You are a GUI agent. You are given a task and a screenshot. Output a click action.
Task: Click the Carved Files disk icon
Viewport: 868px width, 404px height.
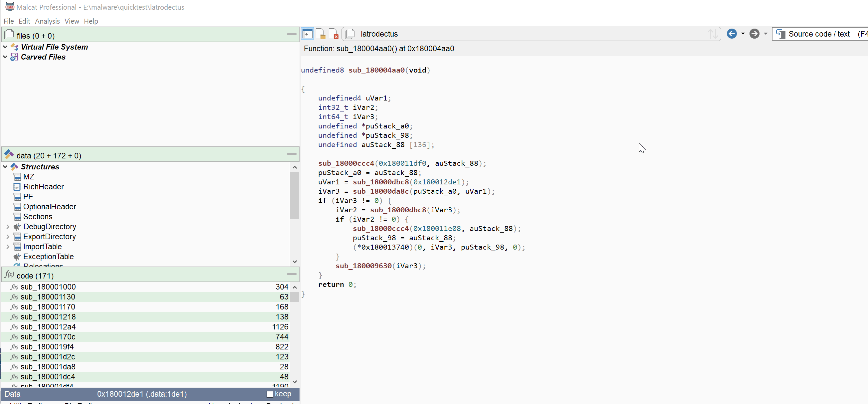coord(15,57)
